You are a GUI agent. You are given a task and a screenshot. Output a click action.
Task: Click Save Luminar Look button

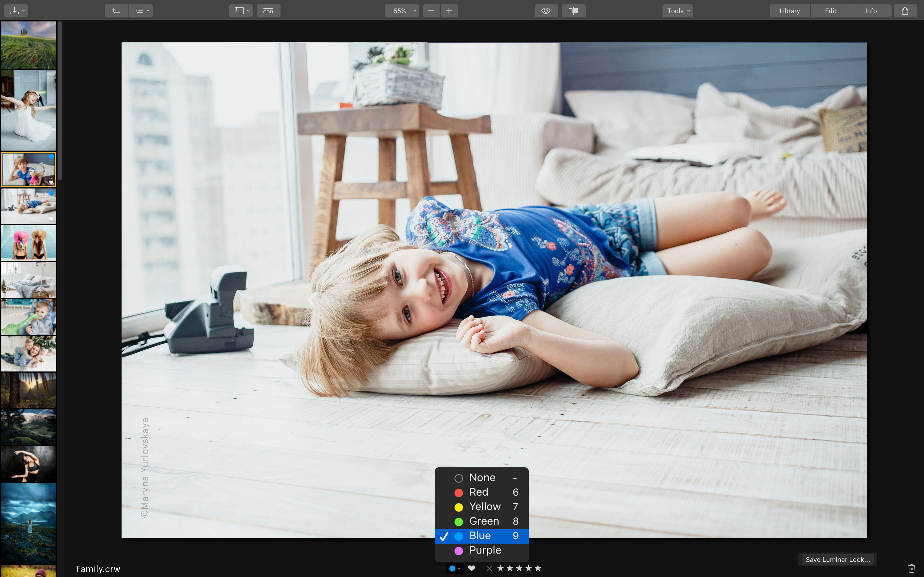837,559
